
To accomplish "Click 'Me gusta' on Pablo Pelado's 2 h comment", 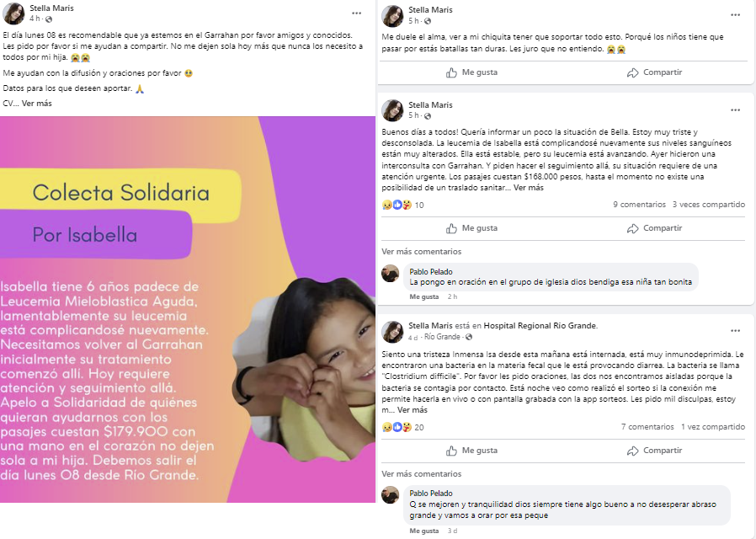I will [423, 297].
